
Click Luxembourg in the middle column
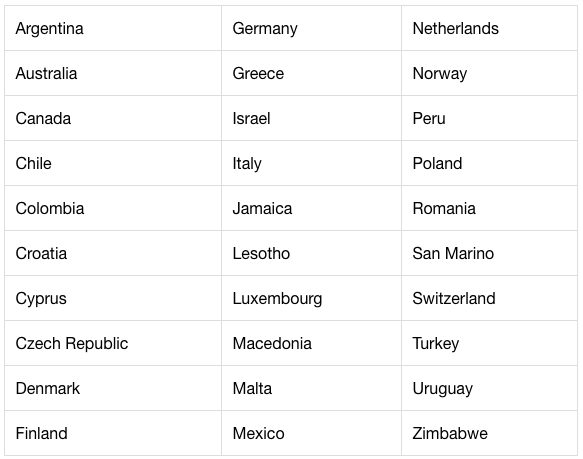(312, 298)
